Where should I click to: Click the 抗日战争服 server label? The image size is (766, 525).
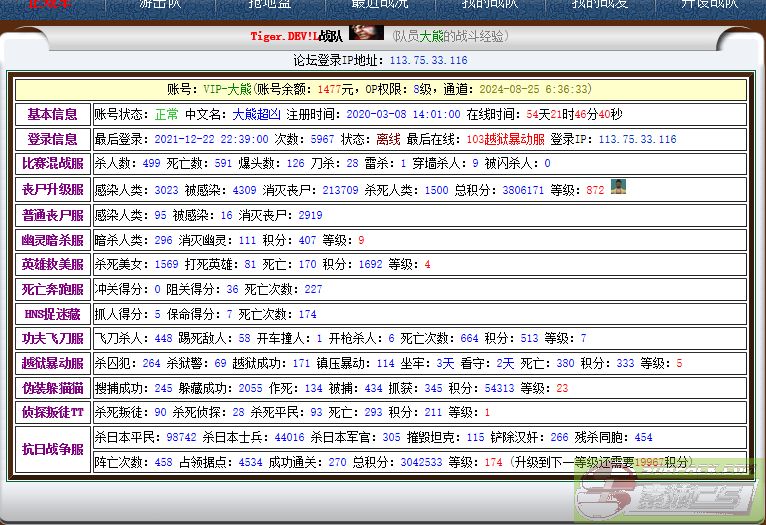[x=52, y=450]
